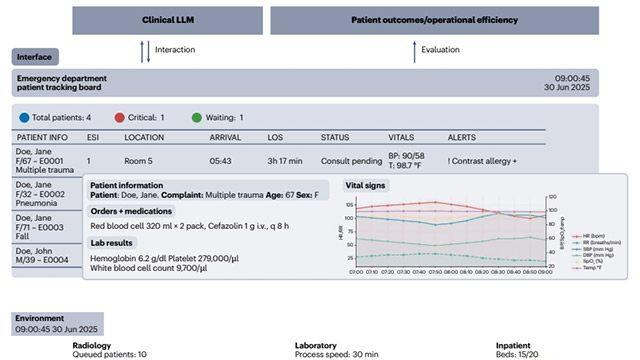The image size is (640, 360).
Task: Click the tracking board clock 09:00:45
Action: coord(572,78)
